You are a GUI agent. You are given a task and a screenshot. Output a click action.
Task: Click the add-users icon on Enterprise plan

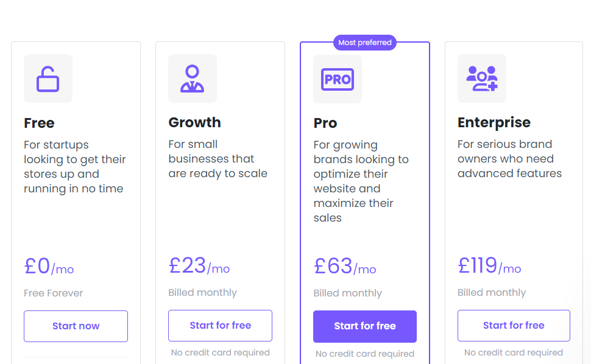(x=482, y=79)
